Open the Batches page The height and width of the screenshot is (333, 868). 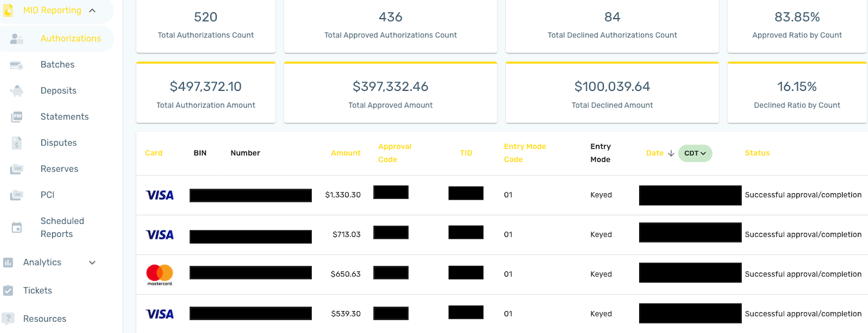[x=58, y=65]
